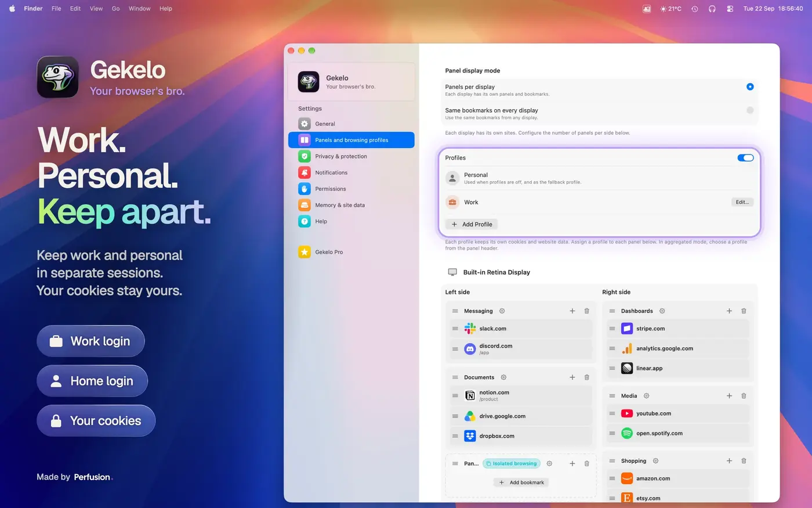The width and height of the screenshot is (812, 508).
Task: Add a bookmark to Media panel
Action: click(x=730, y=396)
